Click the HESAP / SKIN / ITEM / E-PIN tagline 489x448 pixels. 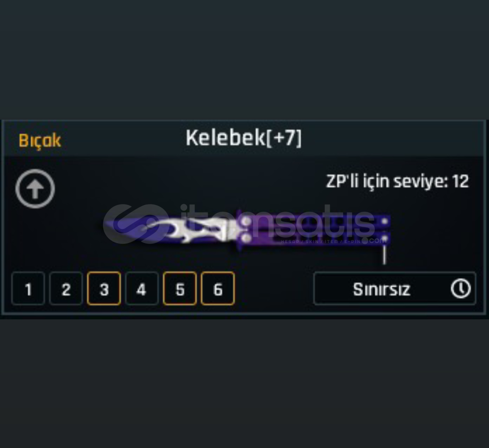coord(320,241)
